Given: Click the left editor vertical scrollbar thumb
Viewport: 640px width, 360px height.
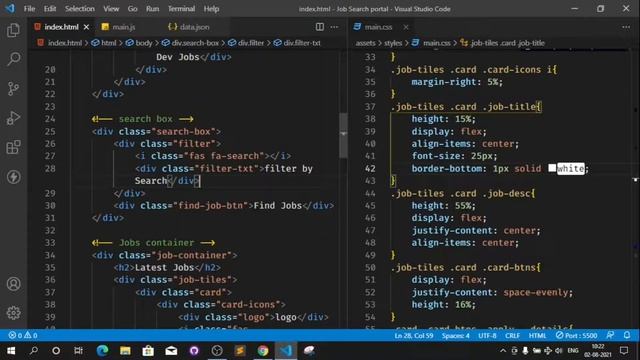Looking at the screenshot, I should (343, 135).
